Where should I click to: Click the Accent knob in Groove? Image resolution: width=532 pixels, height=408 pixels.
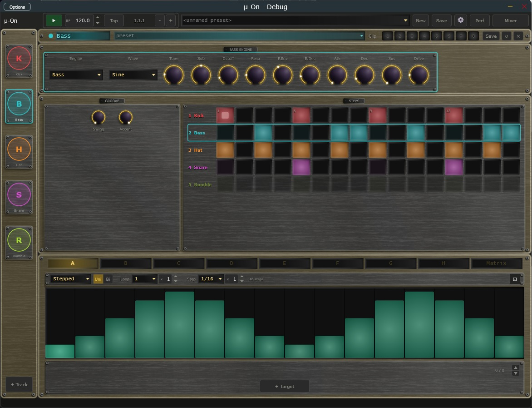[126, 117]
